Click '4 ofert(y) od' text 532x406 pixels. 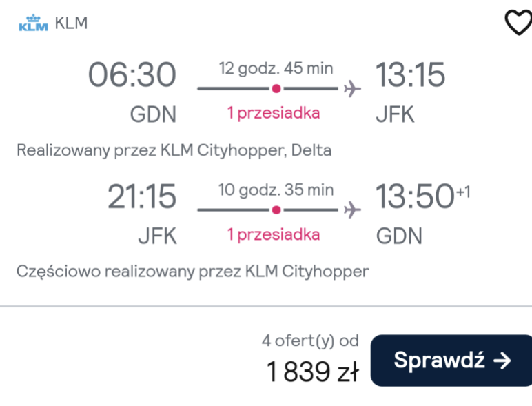310,341
